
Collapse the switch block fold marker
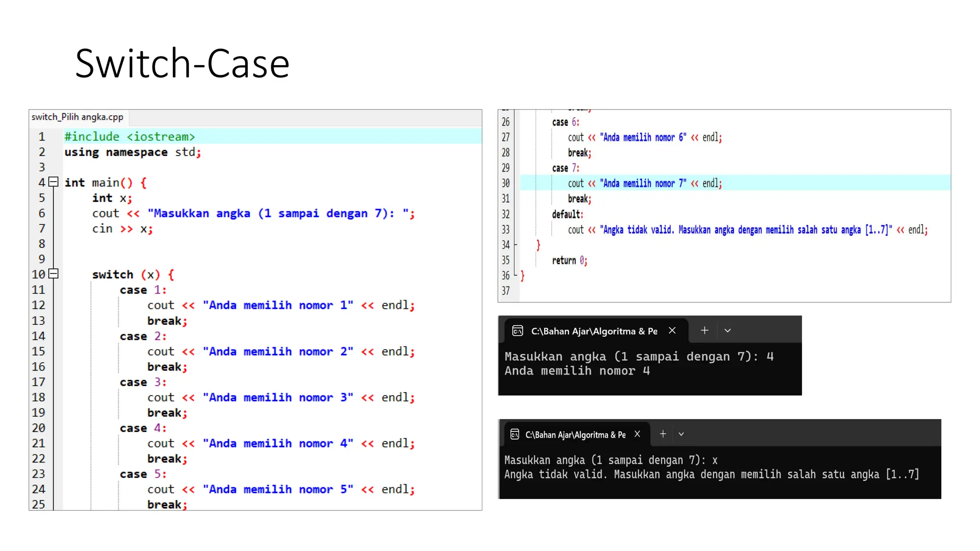click(54, 274)
